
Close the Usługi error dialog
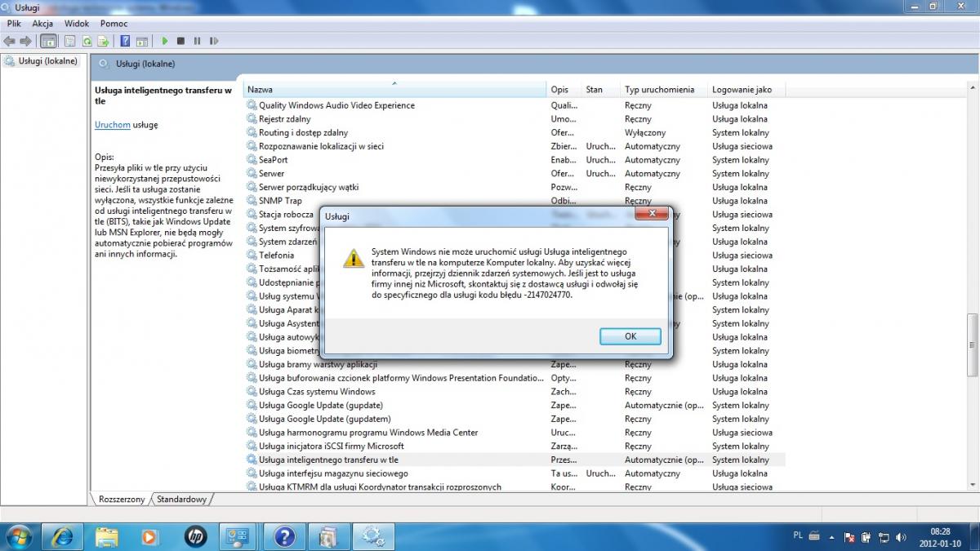coord(652,214)
